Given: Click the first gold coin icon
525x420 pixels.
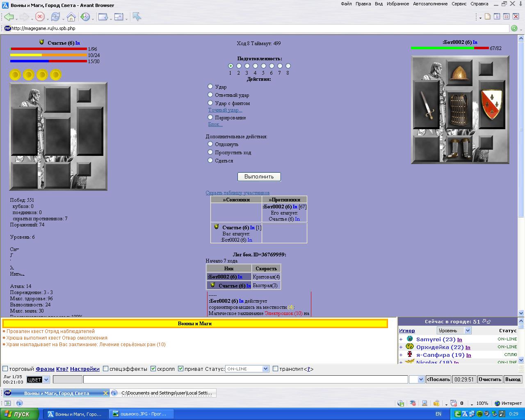Looking at the screenshot, I should 15,75.
